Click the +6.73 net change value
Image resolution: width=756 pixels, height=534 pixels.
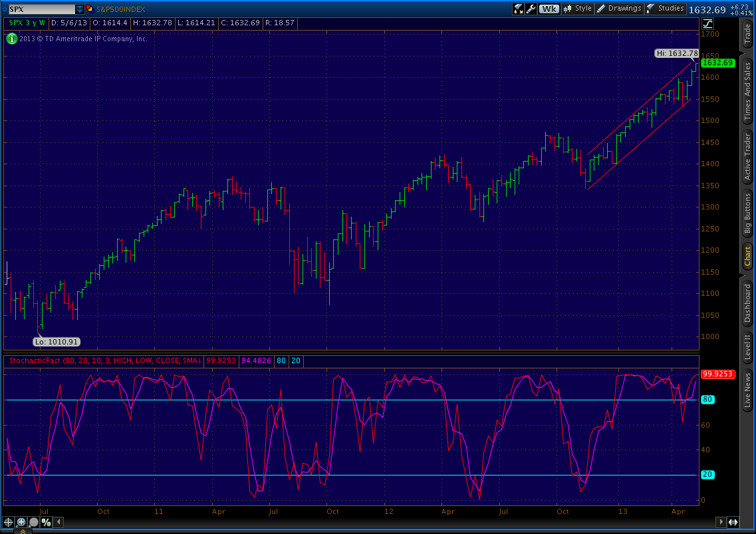[x=739, y=7]
